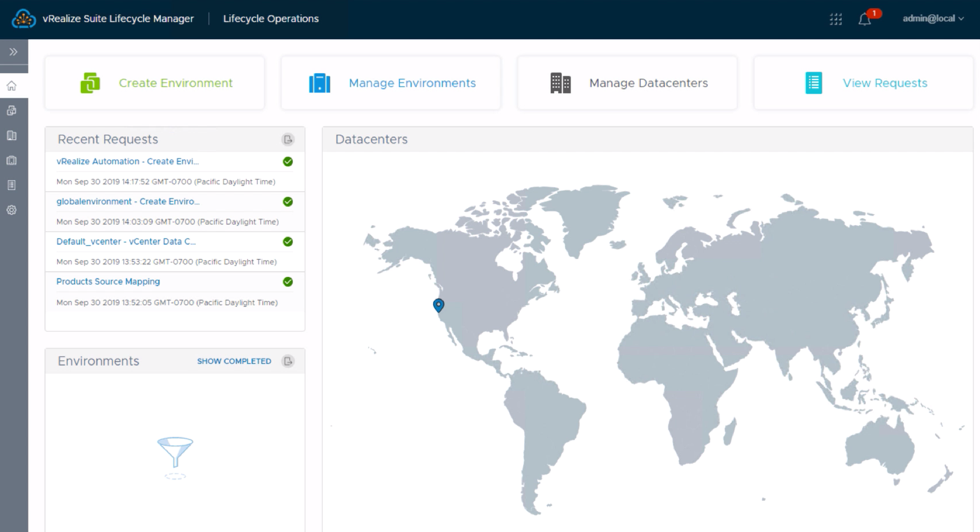Click the Manage Environments card
Image resolution: width=980 pixels, height=532 pixels.
coord(391,83)
